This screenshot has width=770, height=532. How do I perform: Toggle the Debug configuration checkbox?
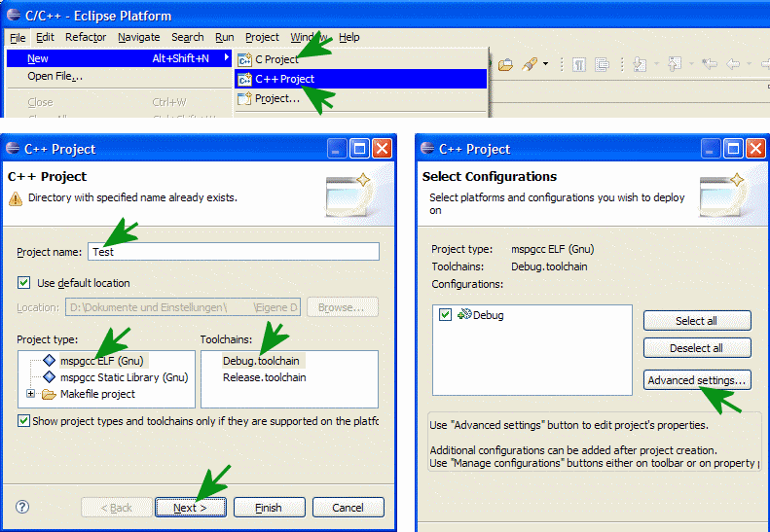pyautogui.click(x=446, y=314)
